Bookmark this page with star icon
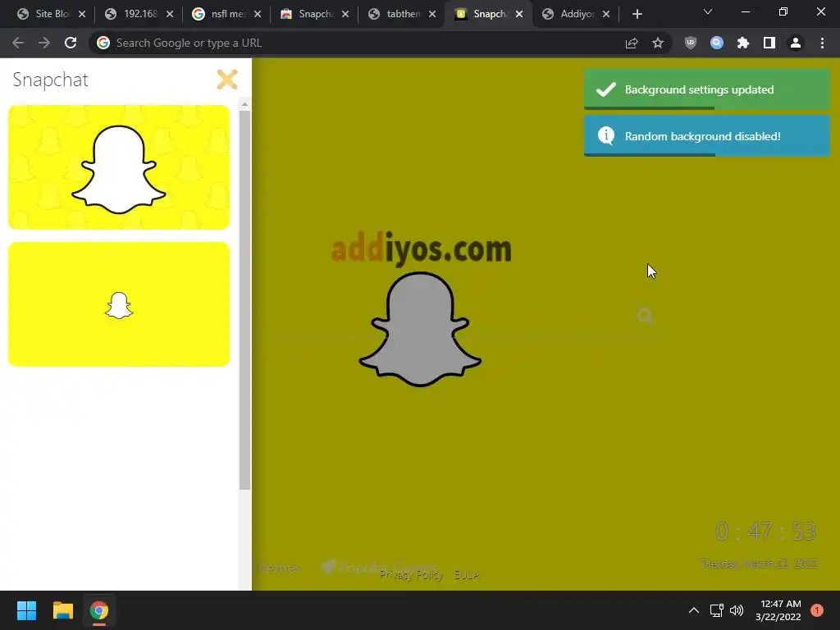The image size is (840, 630). click(658, 43)
